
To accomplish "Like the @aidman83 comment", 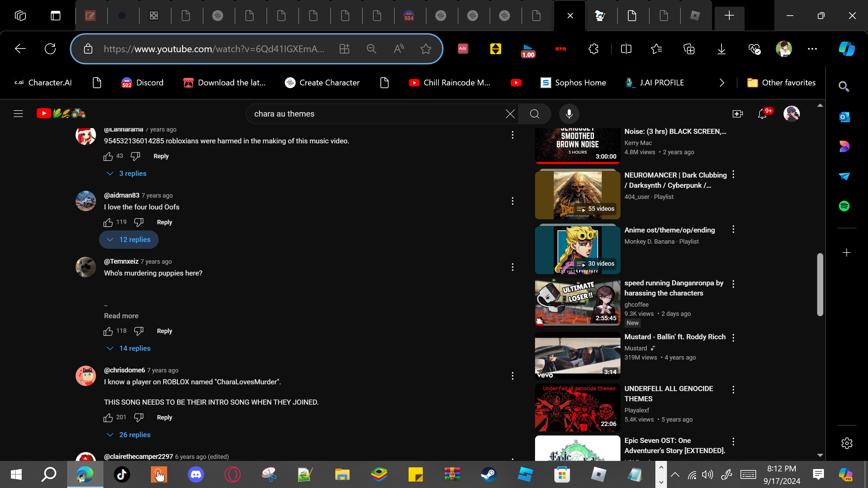I will [108, 222].
